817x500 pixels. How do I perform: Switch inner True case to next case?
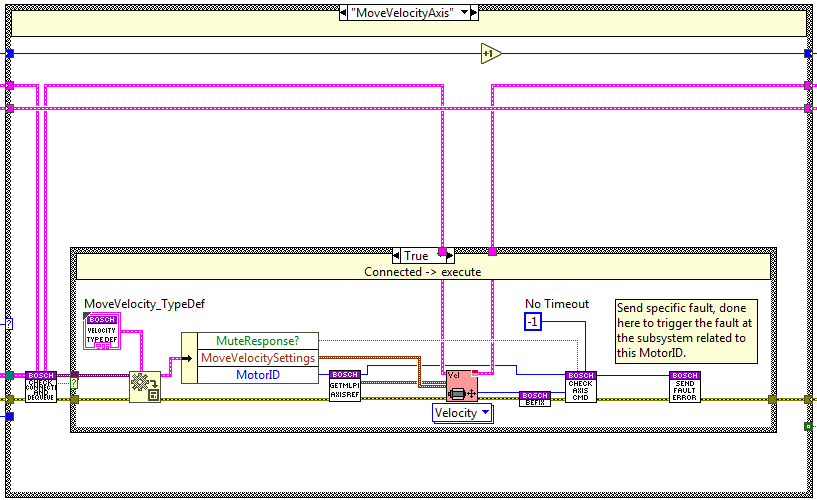click(450, 256)
